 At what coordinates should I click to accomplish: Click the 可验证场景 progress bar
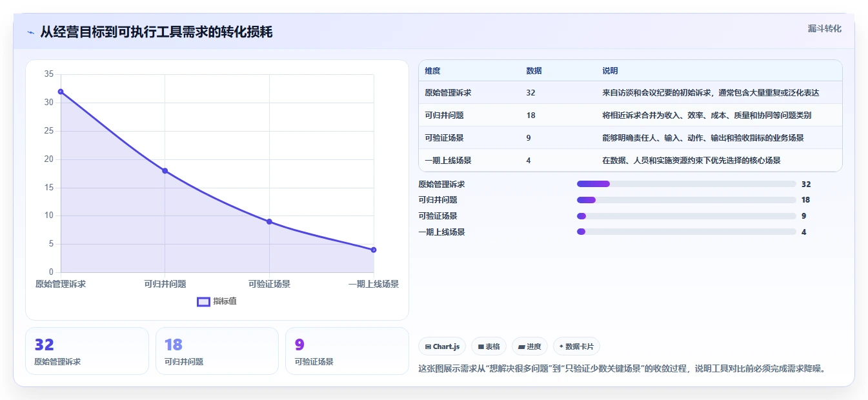(686, 216)
